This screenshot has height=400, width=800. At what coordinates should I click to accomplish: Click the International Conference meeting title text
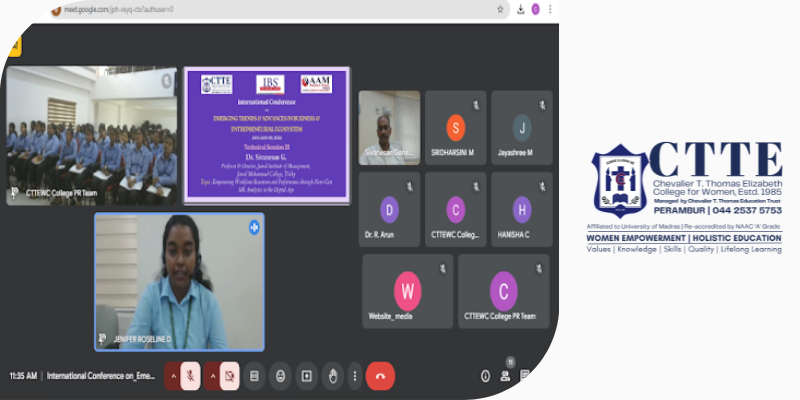coord(101,376)
